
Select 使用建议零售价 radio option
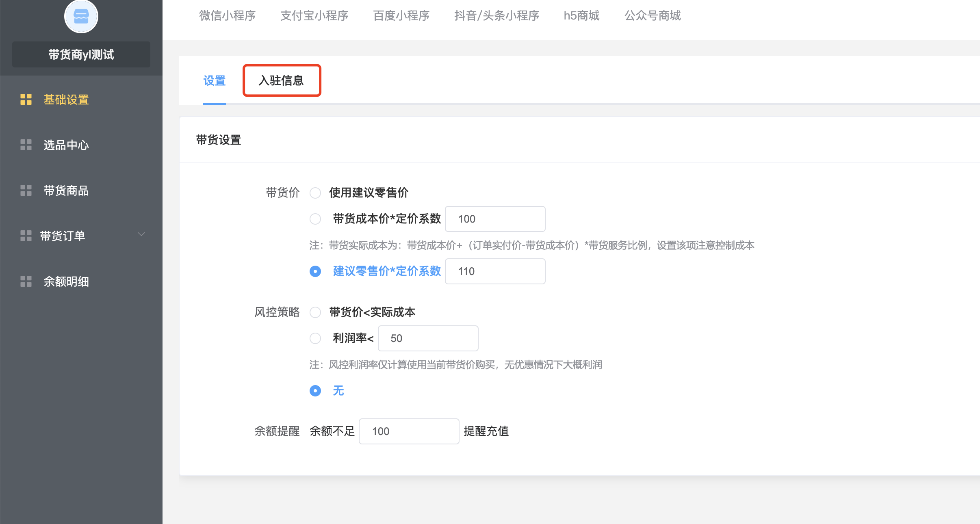(315, 193)
